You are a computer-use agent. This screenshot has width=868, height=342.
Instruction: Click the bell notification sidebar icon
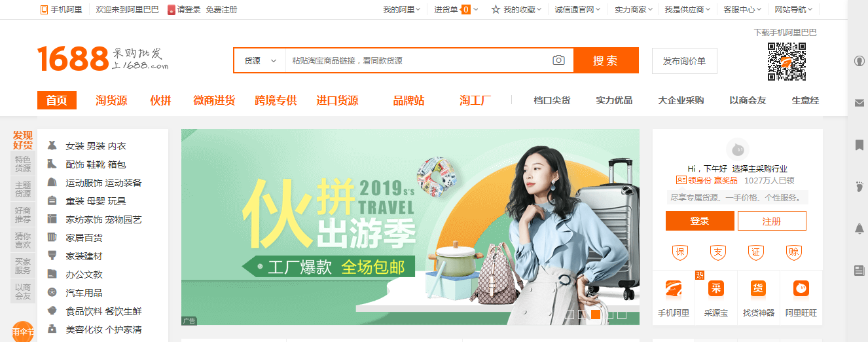(859, 229)
